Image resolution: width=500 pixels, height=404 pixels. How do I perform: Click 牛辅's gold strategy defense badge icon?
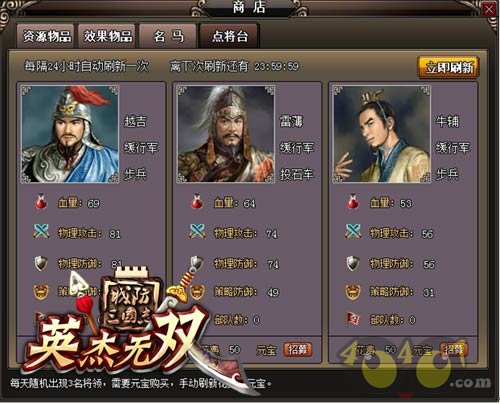coord(353,292)
